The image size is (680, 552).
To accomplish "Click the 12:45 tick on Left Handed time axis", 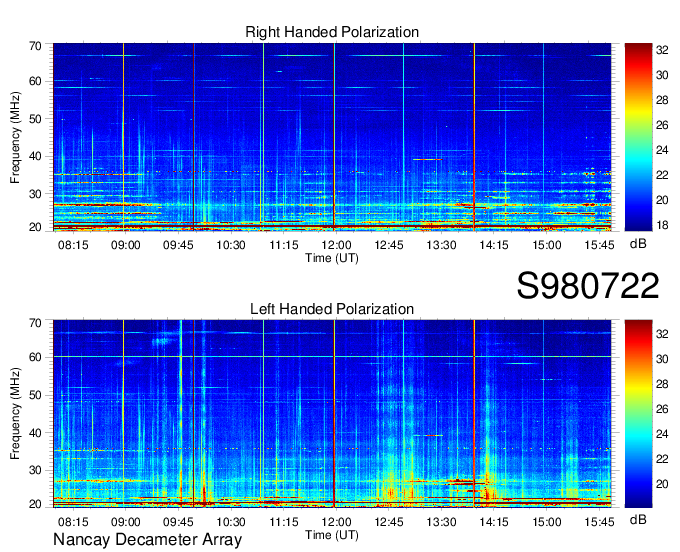I will pyautogui.click(x=389, y=522).
